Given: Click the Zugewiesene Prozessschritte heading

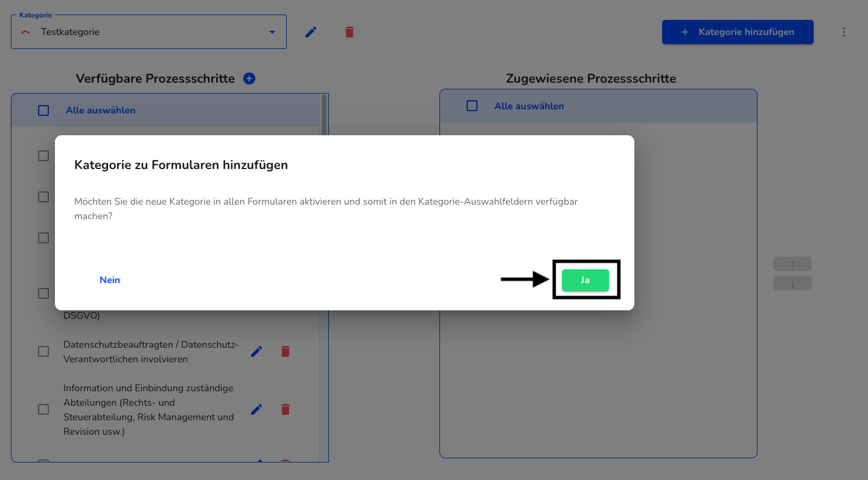Looking at the screenshot, I should [x=591, y=78].
